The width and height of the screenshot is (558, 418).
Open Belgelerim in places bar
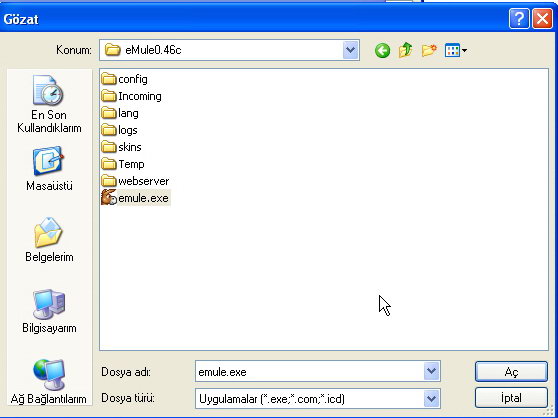pos(49,240)
